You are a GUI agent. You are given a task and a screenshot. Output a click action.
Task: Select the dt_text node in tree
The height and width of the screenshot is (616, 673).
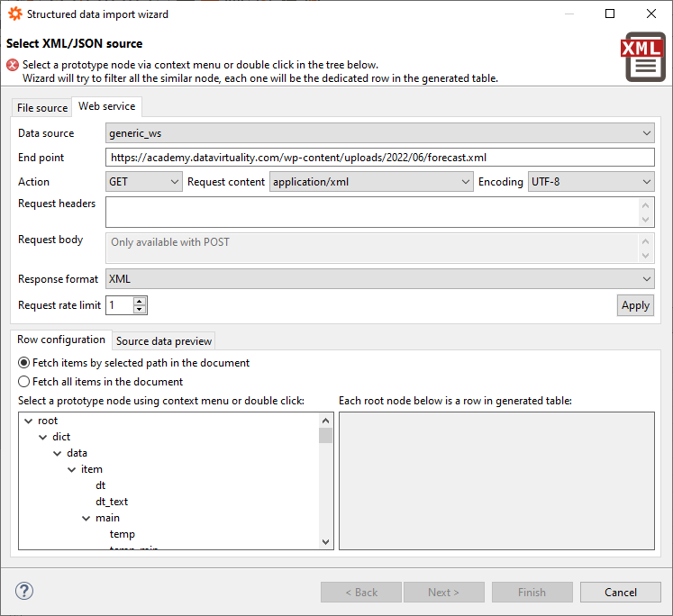coord(112,502)
